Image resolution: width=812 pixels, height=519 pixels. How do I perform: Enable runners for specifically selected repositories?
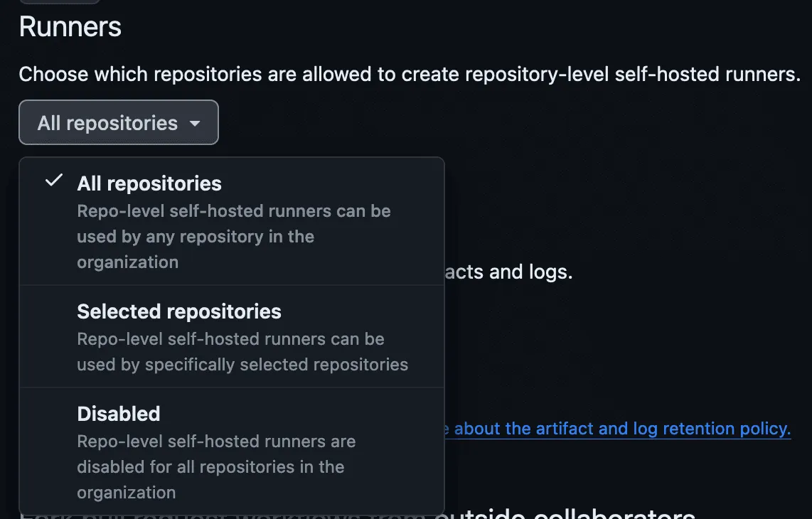pyautogui.click(x=178, y=311)
